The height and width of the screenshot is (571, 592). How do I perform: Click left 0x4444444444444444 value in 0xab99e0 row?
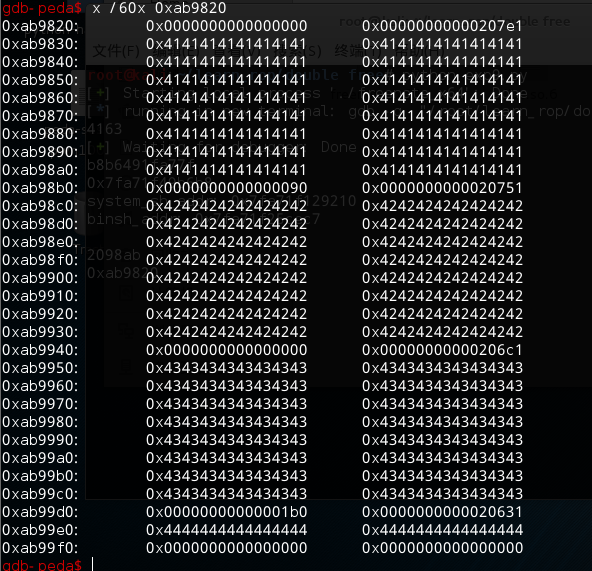point(227,530)
